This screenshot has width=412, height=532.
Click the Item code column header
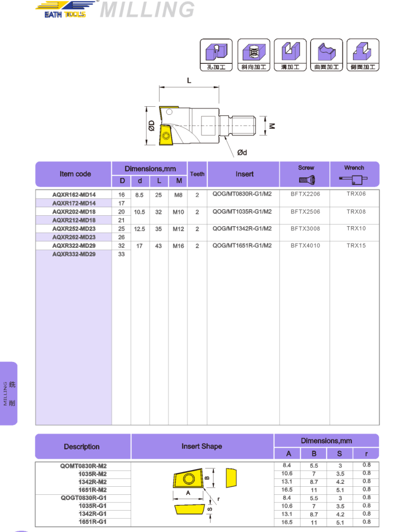coord(75,174)
